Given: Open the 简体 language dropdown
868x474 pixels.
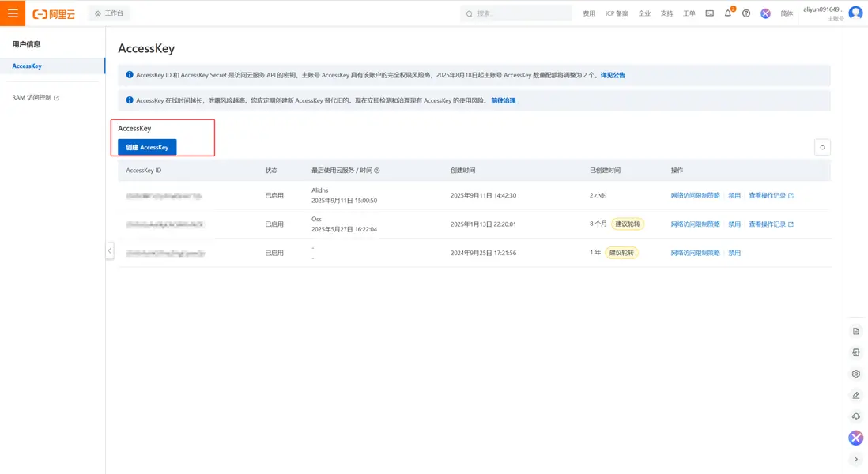Looking at the screenshot, I should tap(787, 13).
